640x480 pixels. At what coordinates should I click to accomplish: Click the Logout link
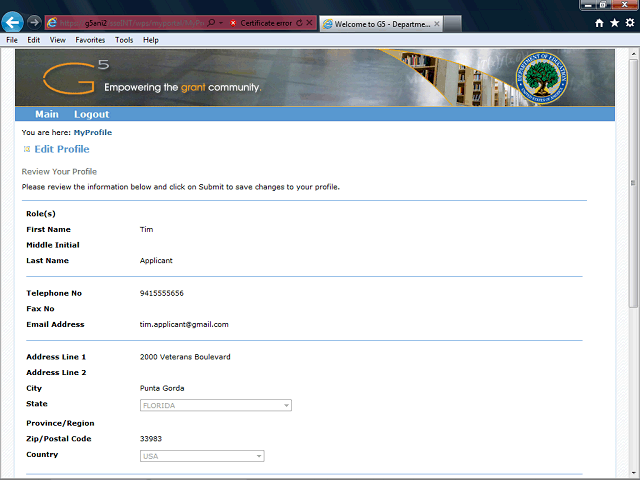[91, 114]
